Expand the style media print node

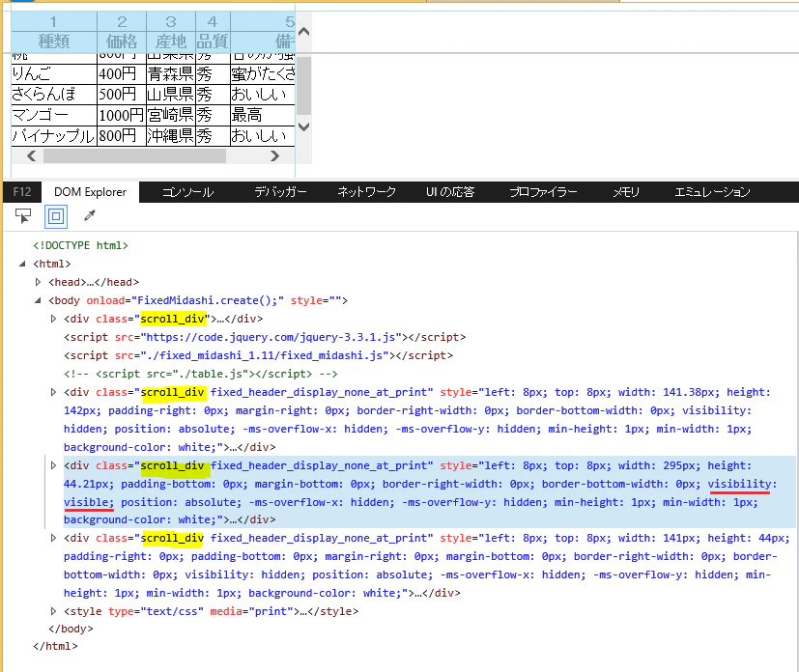tap(53, 611)
